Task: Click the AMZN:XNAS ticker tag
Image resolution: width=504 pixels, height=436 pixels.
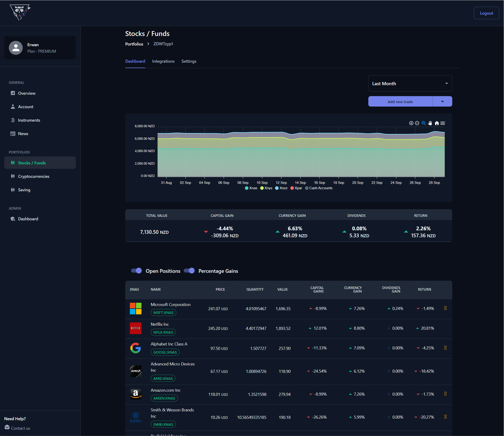Action: [164, 398]
